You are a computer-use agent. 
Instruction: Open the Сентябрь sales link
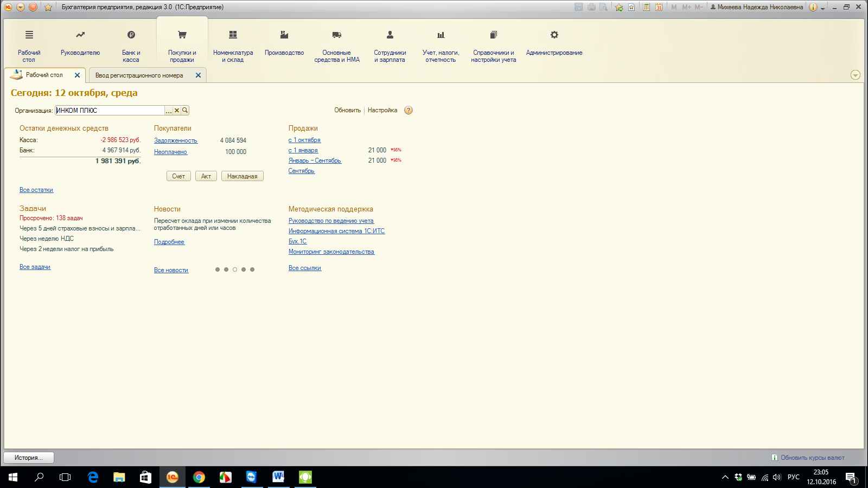302,171
